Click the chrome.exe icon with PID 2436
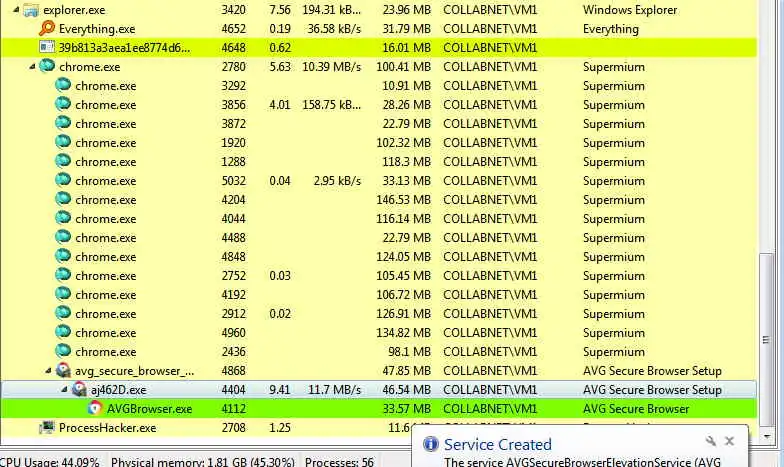Screen dimensions: 784x467 [x=63, y=352]
